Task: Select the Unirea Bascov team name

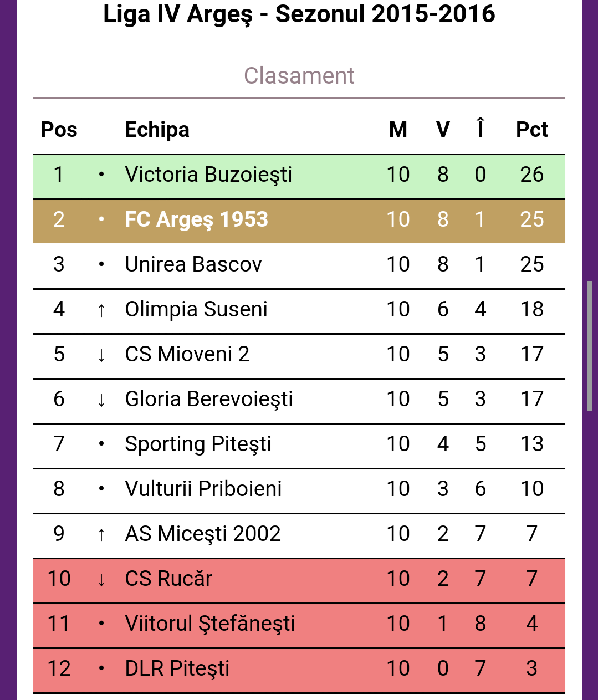Action: pyautogui.click(x=193, y=264)
